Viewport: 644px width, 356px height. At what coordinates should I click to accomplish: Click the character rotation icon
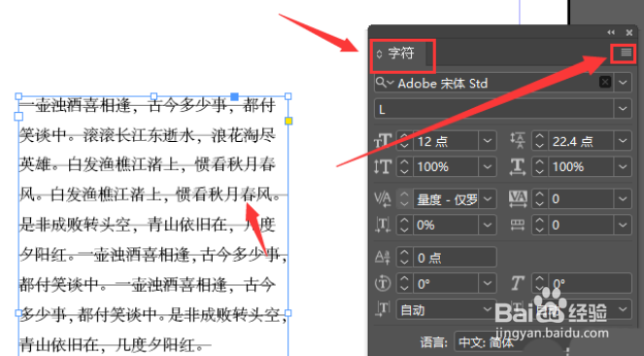point(383,284)
